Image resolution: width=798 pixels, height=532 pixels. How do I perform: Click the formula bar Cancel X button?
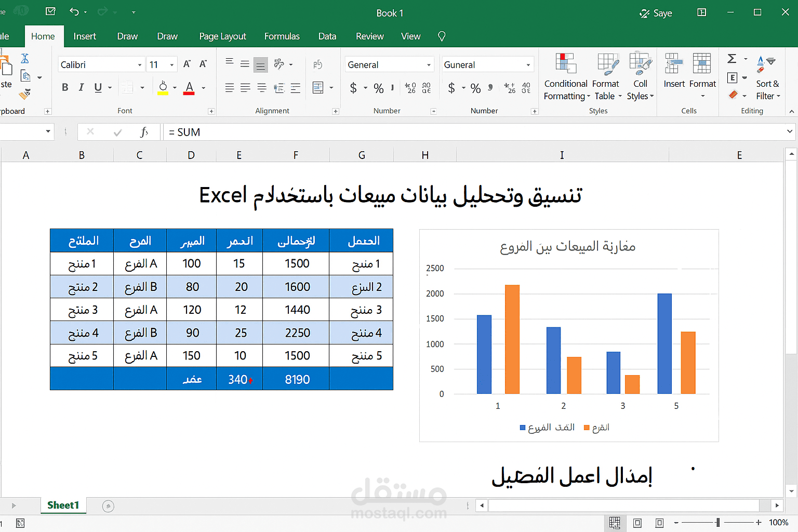click(x=90, y=131)
